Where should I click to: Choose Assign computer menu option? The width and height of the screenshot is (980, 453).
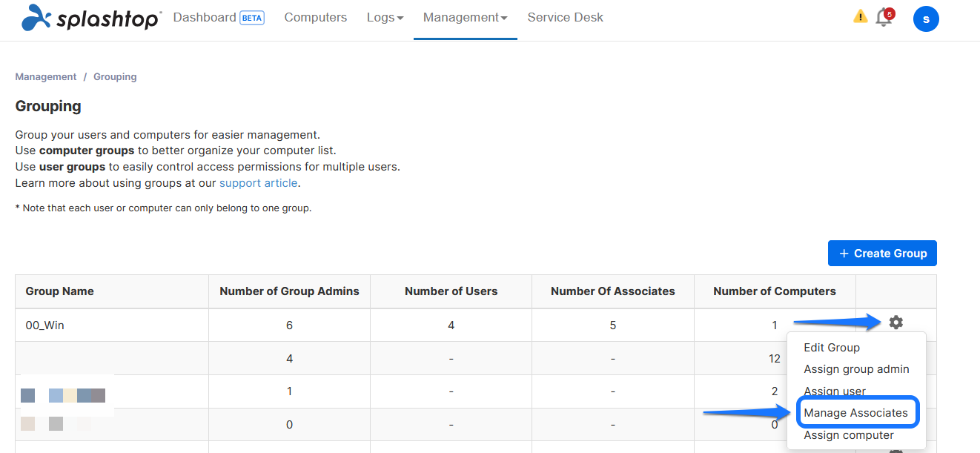tap(849, 435)
